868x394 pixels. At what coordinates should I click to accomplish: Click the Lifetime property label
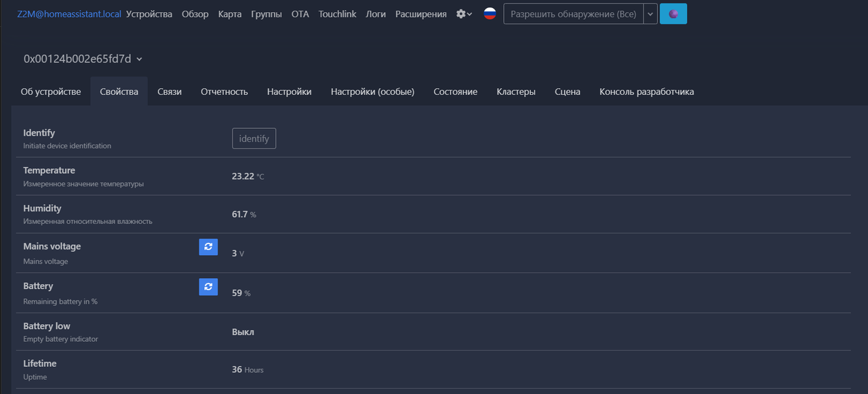[x=40, y=363]
